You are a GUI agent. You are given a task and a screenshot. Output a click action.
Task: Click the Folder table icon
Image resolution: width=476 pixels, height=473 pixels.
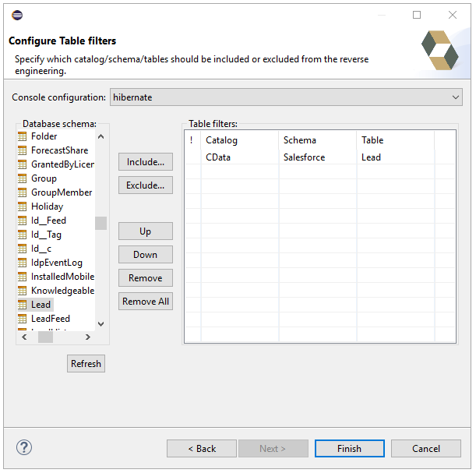(22, 136)
